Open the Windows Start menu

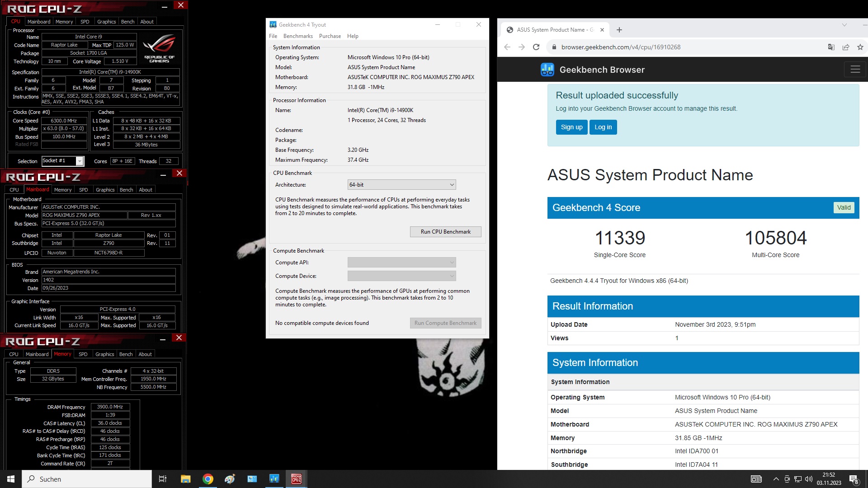[x=11, y=479]
